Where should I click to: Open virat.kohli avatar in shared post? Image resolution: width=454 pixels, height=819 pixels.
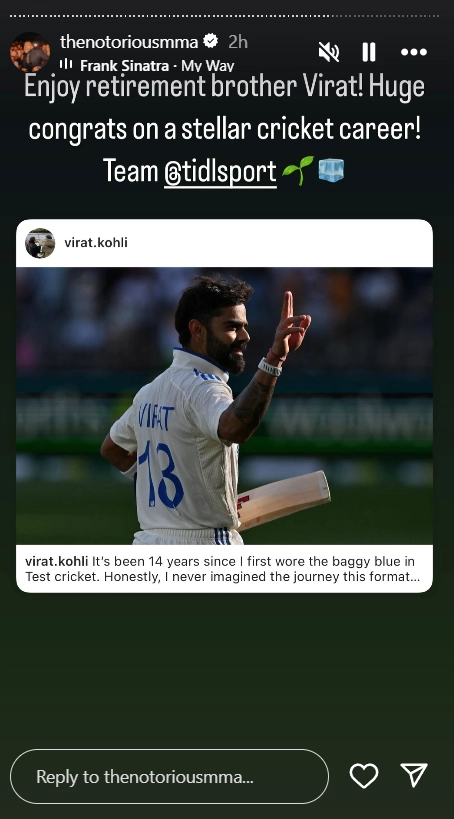click(x=40, y=243)
